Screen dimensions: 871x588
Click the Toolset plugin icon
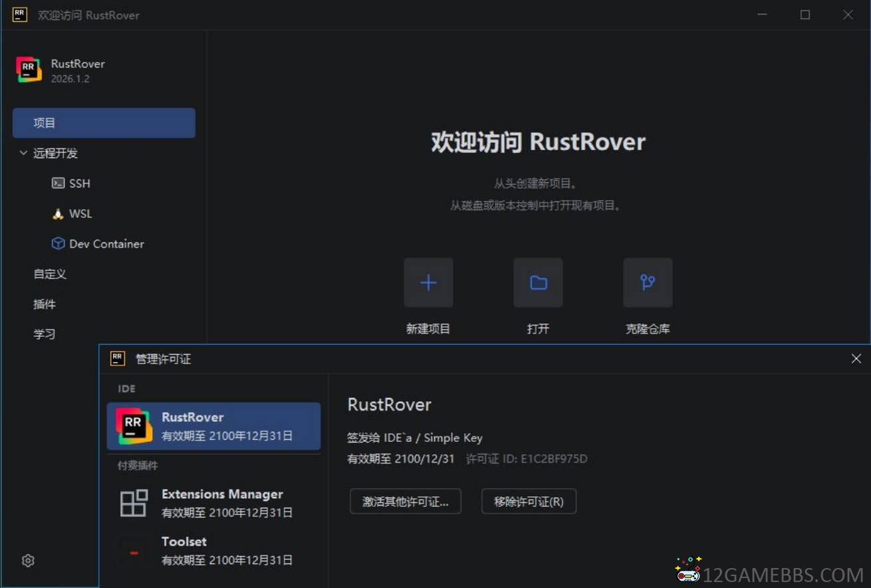click(134, 551)
